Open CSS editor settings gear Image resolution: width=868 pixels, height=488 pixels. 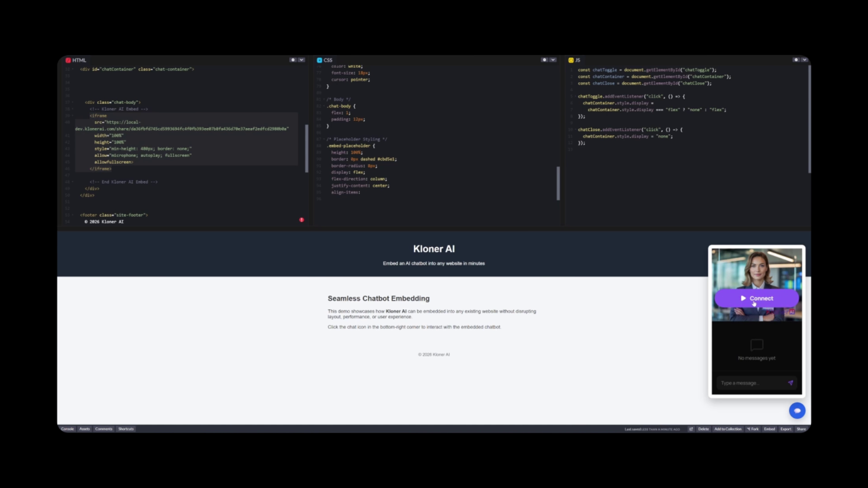(x=544, y=60)
